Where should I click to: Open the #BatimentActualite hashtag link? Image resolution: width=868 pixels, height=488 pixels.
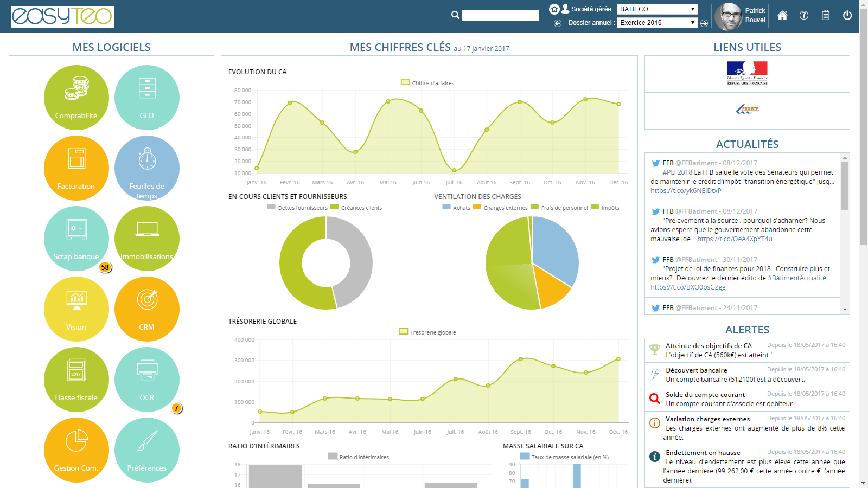(x=796, y=278)
